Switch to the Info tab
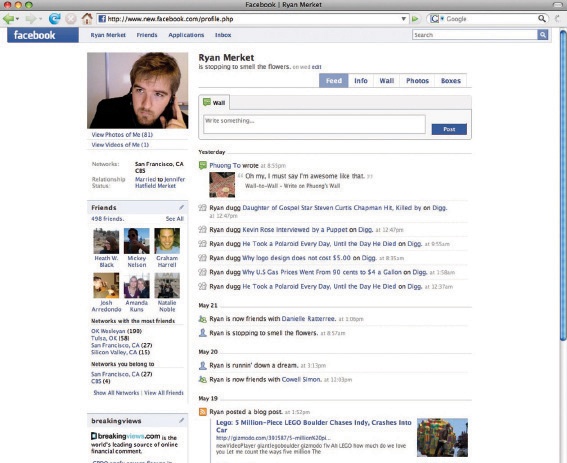This screenshot has width=567, height=463. tap(361, 81)
